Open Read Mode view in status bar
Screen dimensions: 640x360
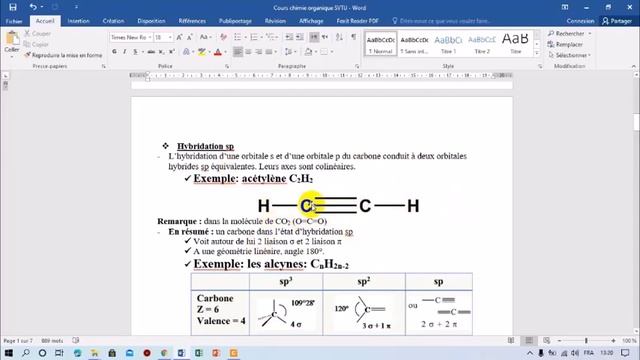click(x=511, y=340)
